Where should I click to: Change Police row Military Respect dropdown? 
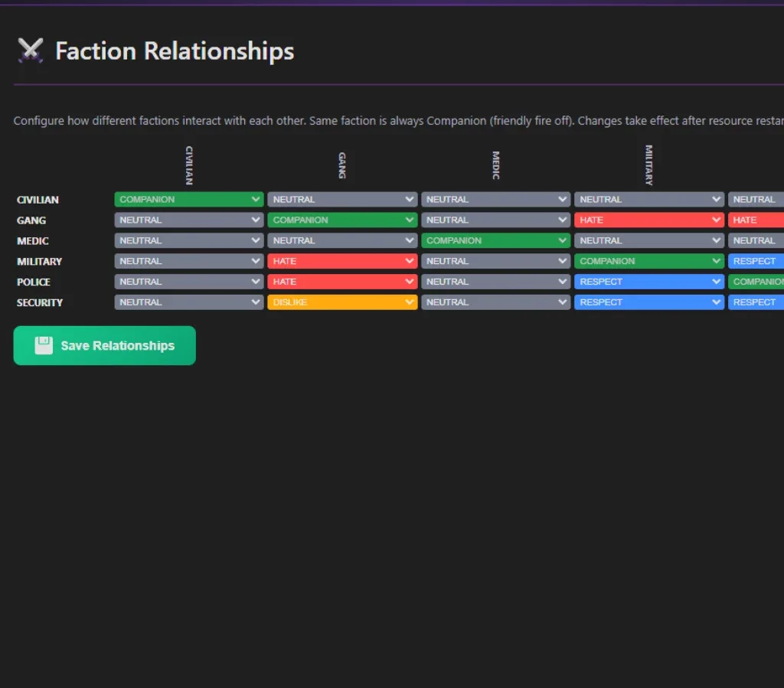click(x=649, y=282)
